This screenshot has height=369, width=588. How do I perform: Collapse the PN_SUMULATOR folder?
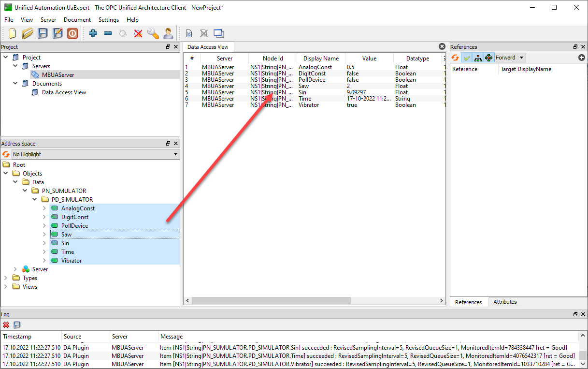pyautogui.click(x=25, y=191)
